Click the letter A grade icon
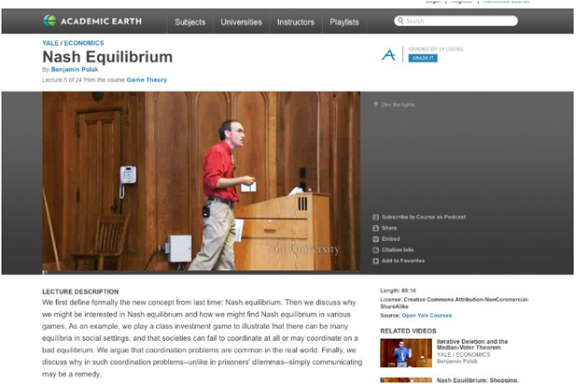Viewport: 588px width, 384px height. point(388,55)
